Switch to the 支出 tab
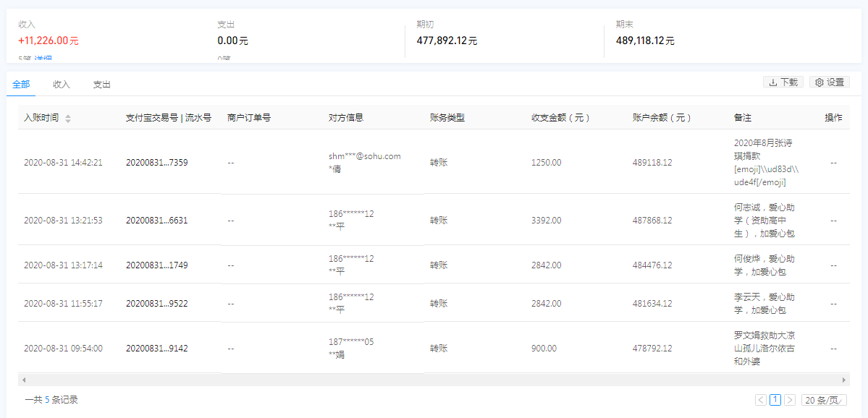The width and height of the screenshot is (868, 418). tap(102, 85)
